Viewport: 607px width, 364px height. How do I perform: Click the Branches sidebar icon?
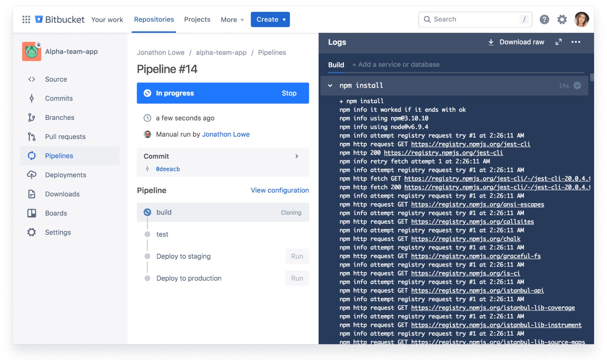[32, 117]
